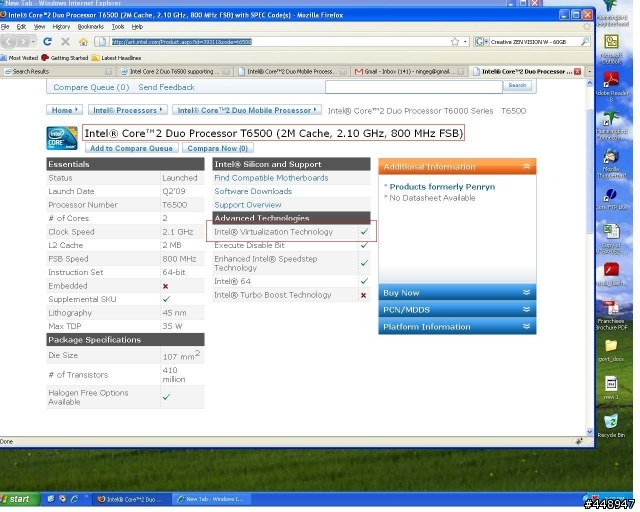Viewport: 640px width, 512px height.
Task: Open the history dropdown next to forward arrow
Action: [x=33, y=41]
